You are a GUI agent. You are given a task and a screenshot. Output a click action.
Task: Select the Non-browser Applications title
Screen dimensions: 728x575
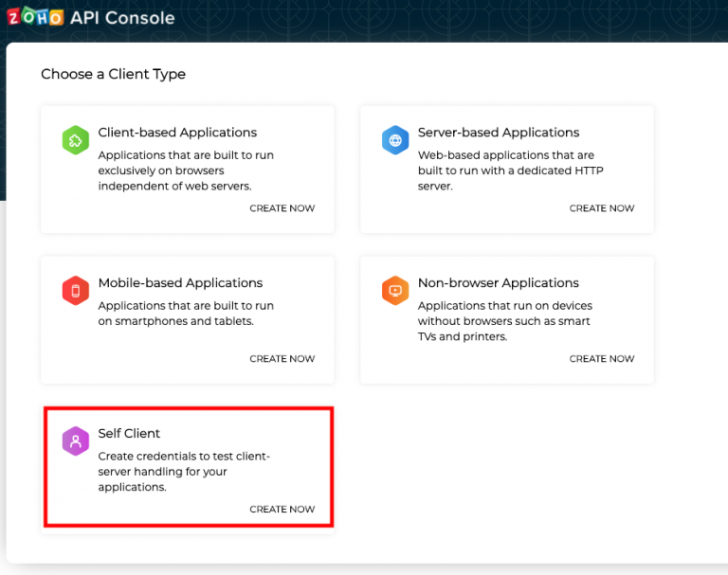click(499, 282)
